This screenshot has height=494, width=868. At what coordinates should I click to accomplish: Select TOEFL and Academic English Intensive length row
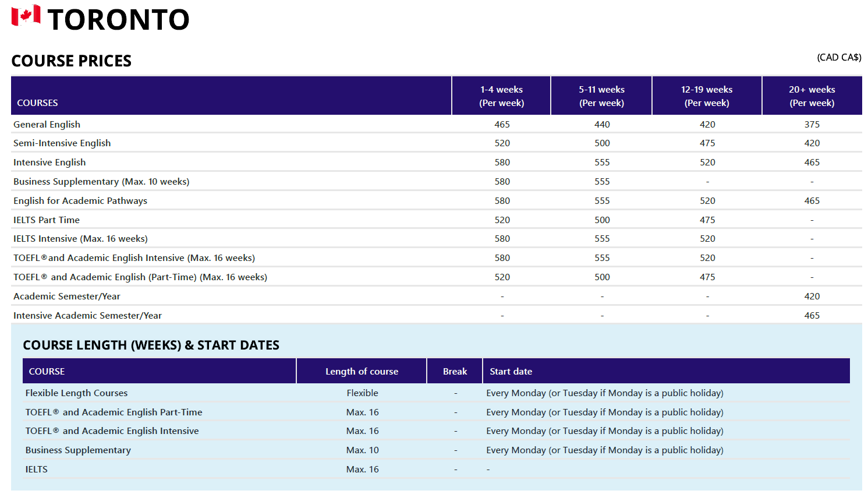(x=437, y=431)
